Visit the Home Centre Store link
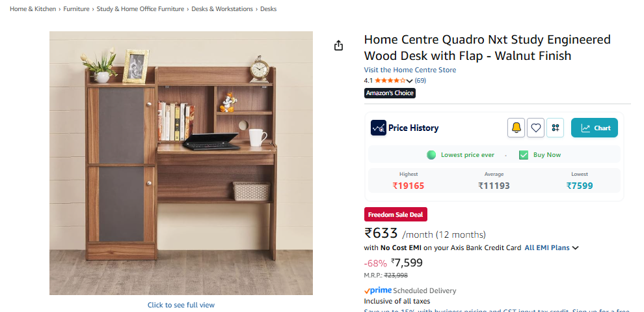The image size is (644, 312). coord(410,70)
